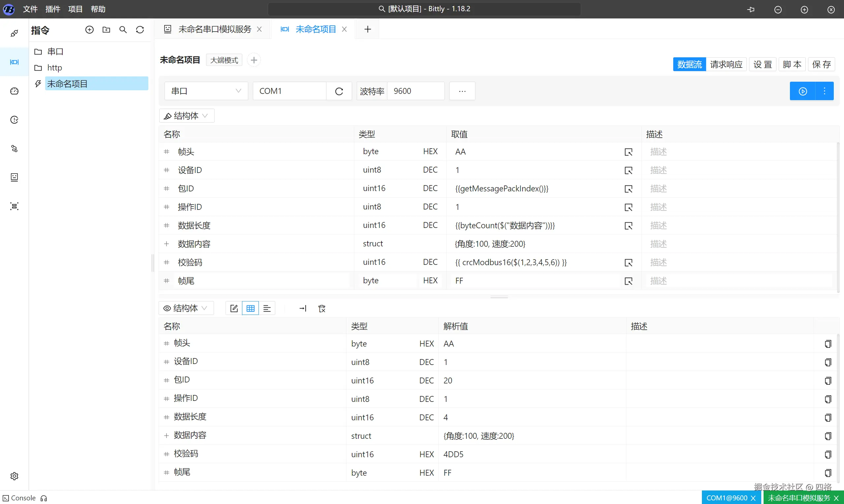Open the upper 结构体 dropdown
844x504 pixels.
pos(187,116)
